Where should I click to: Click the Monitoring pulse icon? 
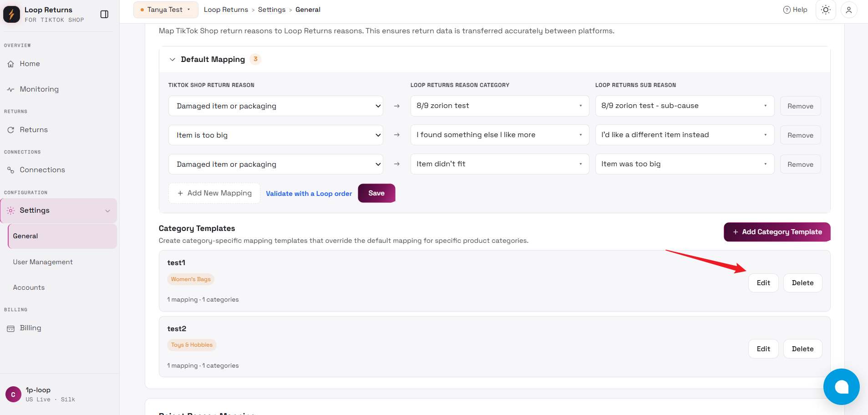[10, 90]
